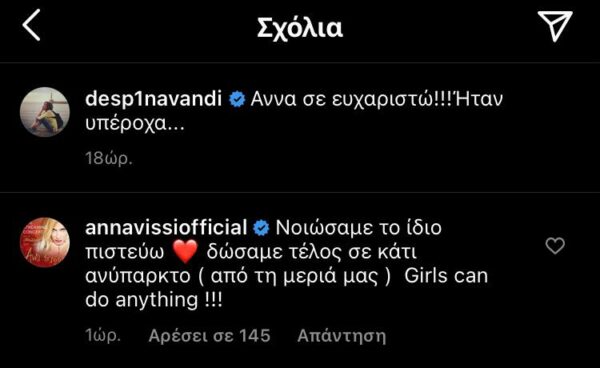Click the 18ώρ. timestamp
Screen dimensions: 600x368
pyautogui.click(x=109, y=158)
